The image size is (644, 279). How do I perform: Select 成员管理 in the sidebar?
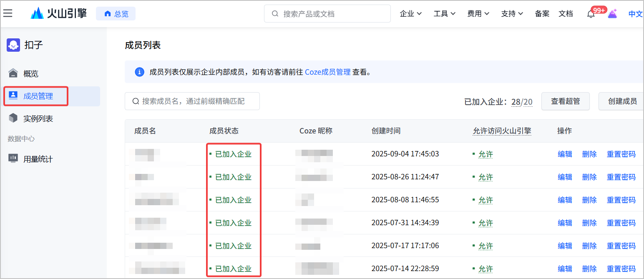(x=38, y=96)
